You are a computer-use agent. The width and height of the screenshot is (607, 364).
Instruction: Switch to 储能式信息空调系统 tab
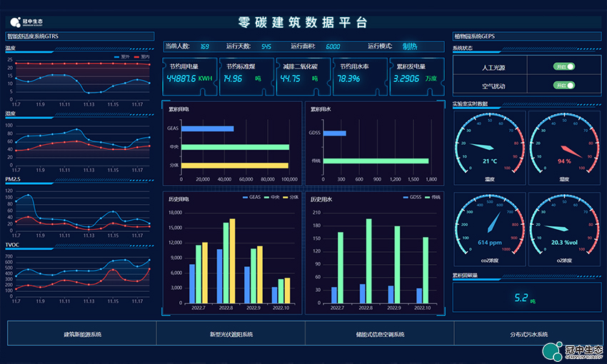pos(379,334)
